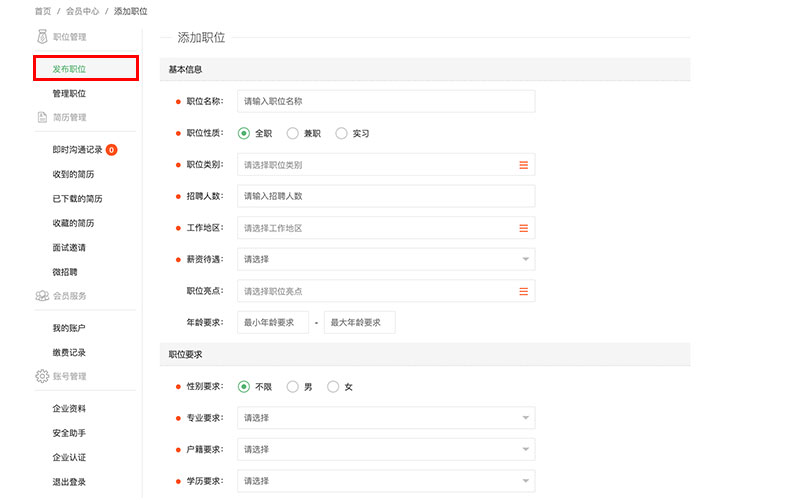Open the 薪资待遇 dropdown
The height and width of the screenshot is (500, 800).
[x=386, y=259]
